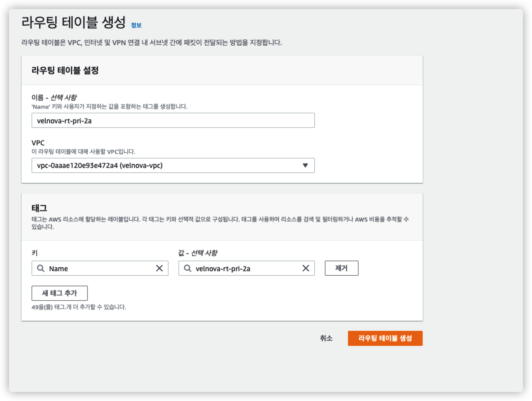Click the VPC field label
The height and width of the screenshot is (401, 532).
(38, 143)
